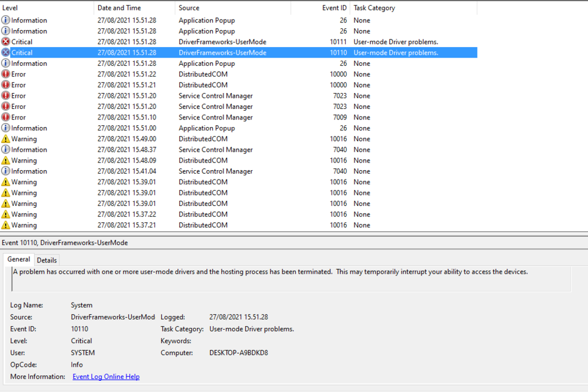Click the Error icon for event 7009
The width and height of the screenshot is (588, 392).
point(6,117)
